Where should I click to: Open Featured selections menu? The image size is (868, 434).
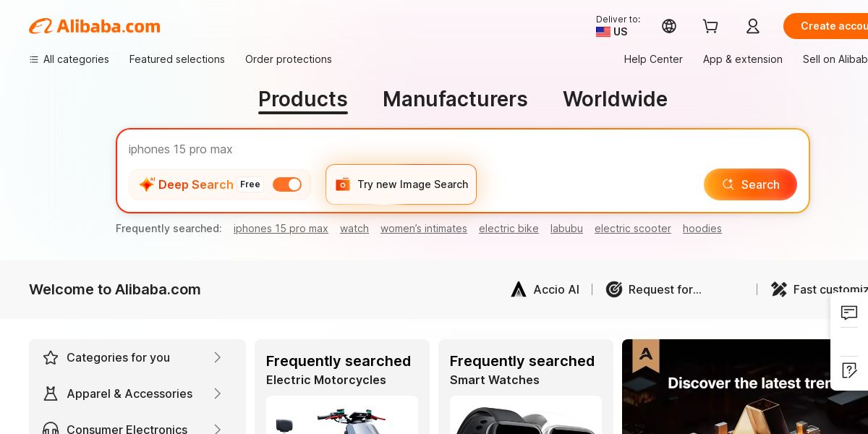pyautogui.click(x=177, y=59)
